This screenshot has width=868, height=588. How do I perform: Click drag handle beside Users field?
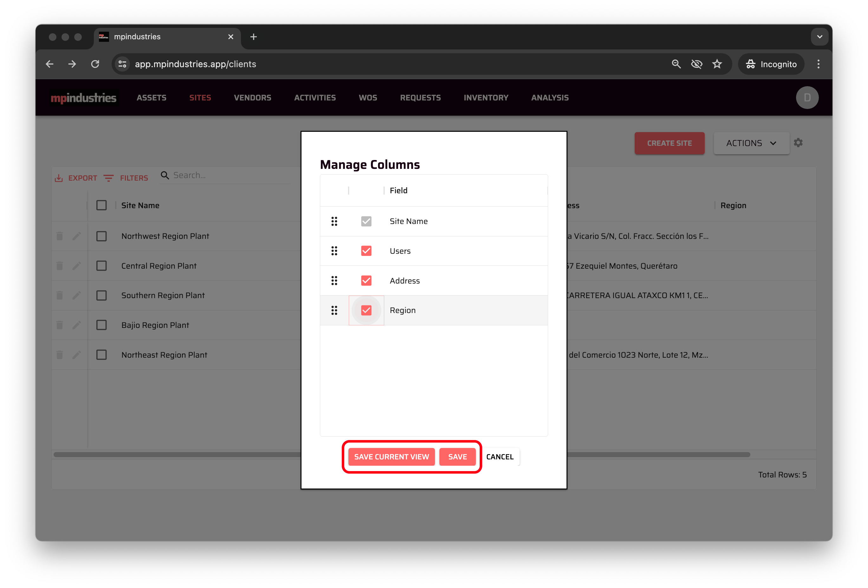coord(334,251)
